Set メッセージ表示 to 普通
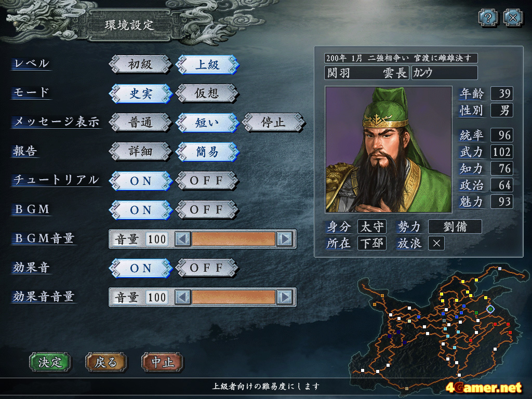The height and width of the screenshot is (399, 532). coord(140,123)
